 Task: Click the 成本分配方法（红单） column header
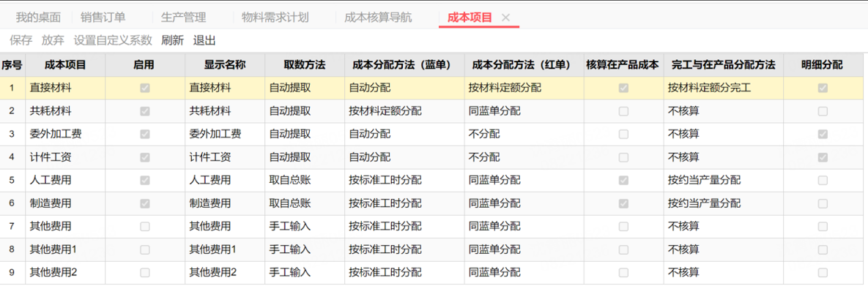524,64
